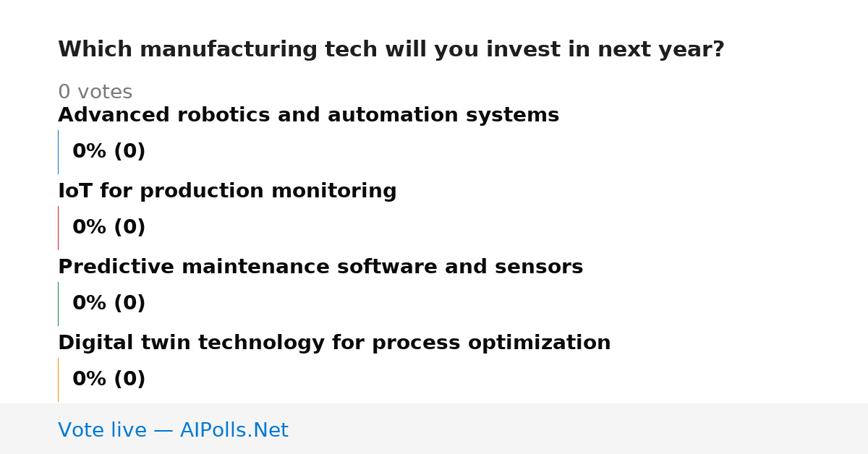868x454 pixels.
Task: Open the Vote live — AIPolls.Net link
Action: coord(173,430)
